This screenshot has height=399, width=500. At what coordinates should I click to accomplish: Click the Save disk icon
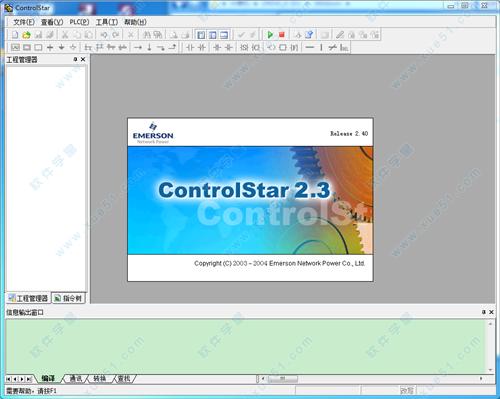point(38,35)
